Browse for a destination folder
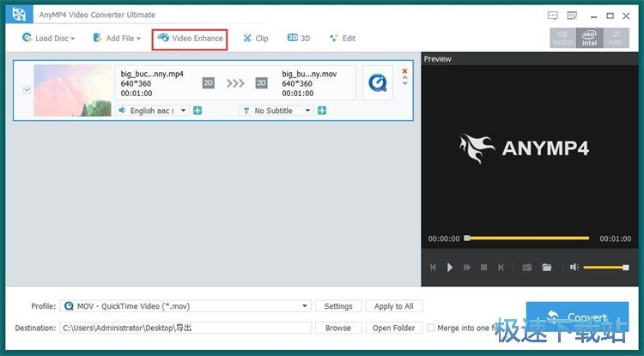 pos(338,328)
